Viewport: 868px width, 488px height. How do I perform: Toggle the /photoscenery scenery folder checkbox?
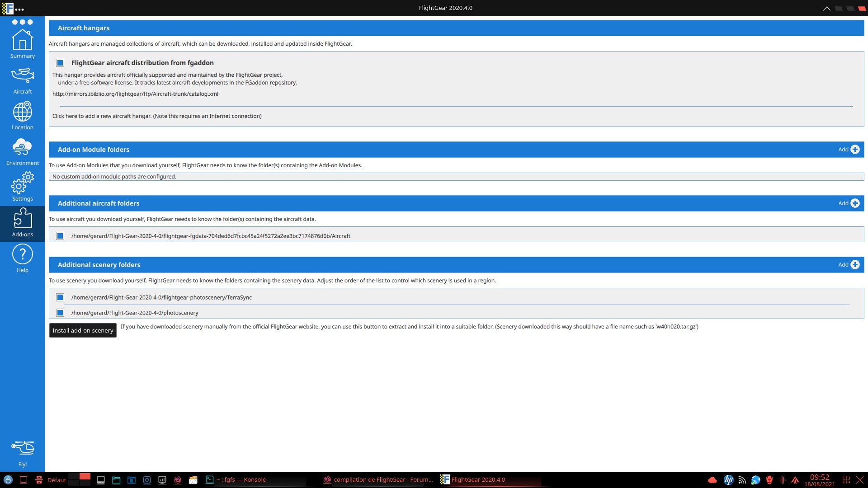60,313
